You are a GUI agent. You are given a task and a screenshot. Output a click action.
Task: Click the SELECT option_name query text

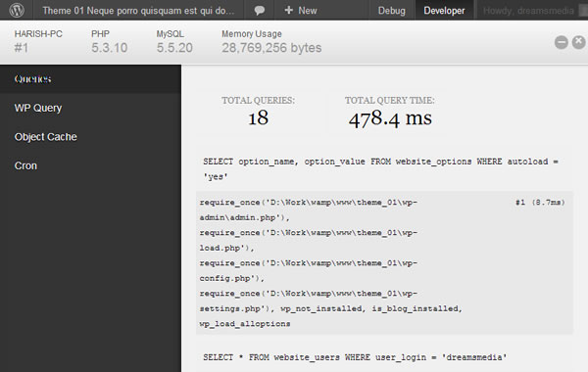380,169
